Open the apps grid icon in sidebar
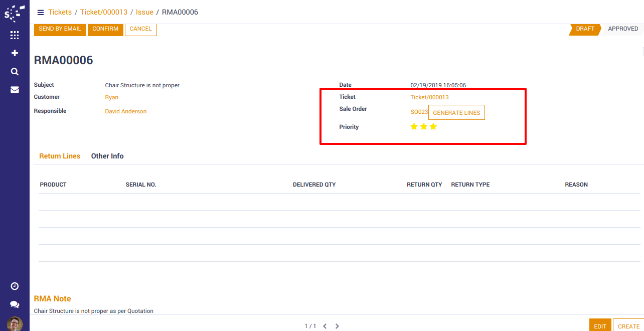Screen dimensions: 644x331 [x=15, y=35]
